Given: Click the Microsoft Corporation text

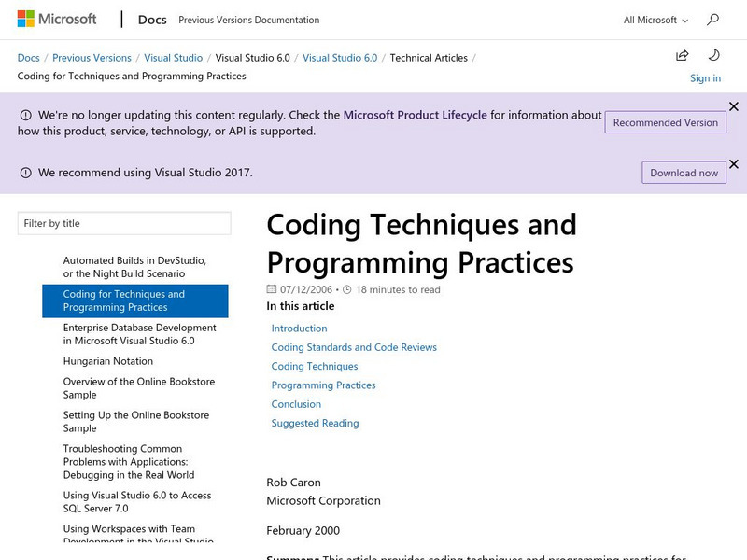Looking at the screenshot, I should [x=323, y=500].
